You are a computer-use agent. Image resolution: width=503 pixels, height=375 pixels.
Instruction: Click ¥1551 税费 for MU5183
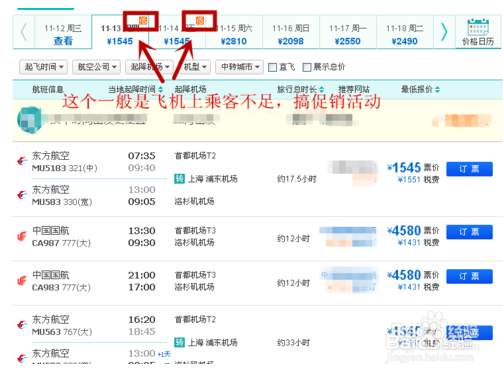418,180
